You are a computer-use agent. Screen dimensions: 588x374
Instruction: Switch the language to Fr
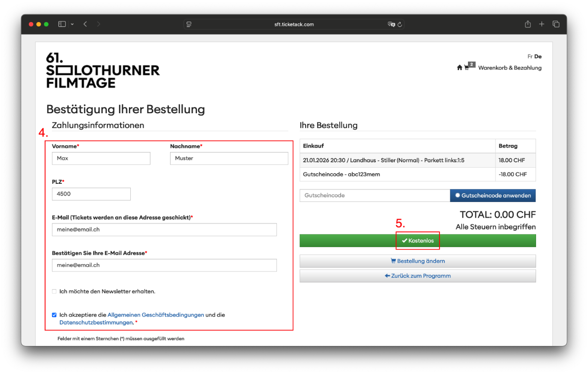tap(530, 56)
